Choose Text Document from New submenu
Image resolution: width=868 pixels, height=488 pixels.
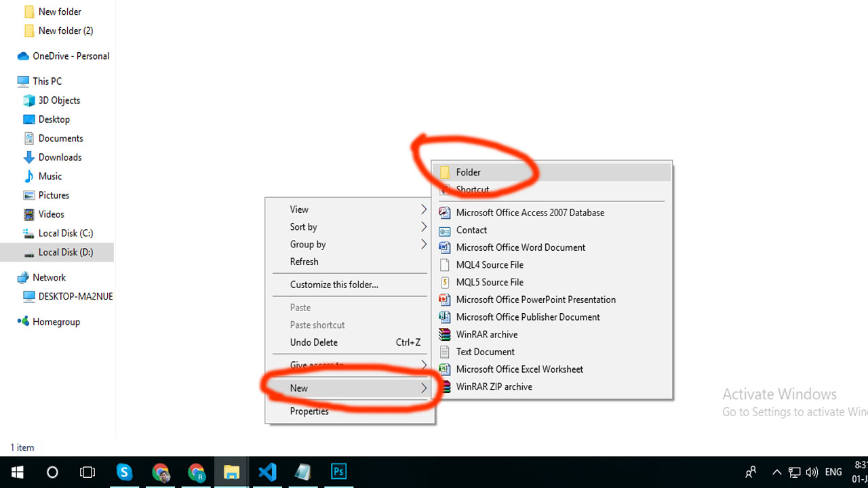[x=485, y=352]
